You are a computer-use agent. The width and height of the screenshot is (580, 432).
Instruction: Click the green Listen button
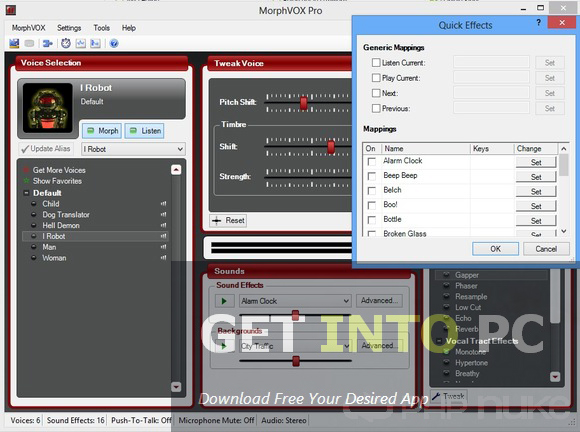[145, 131]
